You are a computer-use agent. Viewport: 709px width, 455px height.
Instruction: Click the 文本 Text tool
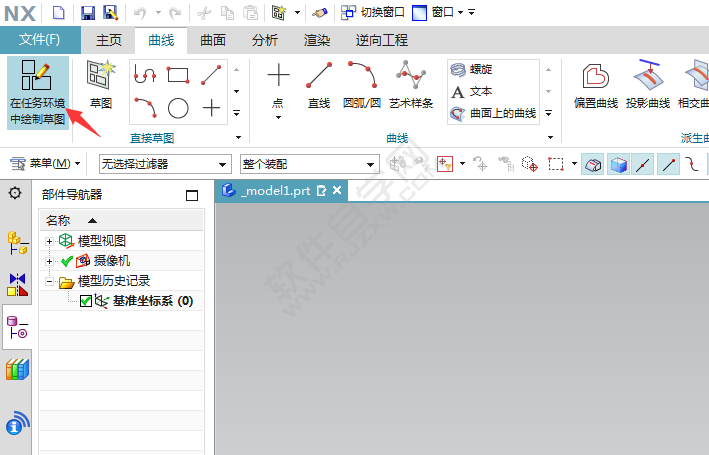click(471, 92)
